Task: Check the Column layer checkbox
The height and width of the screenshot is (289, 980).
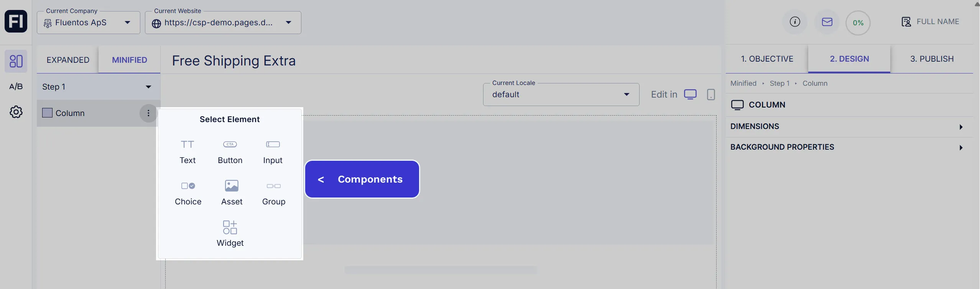Action: [47, 113]
